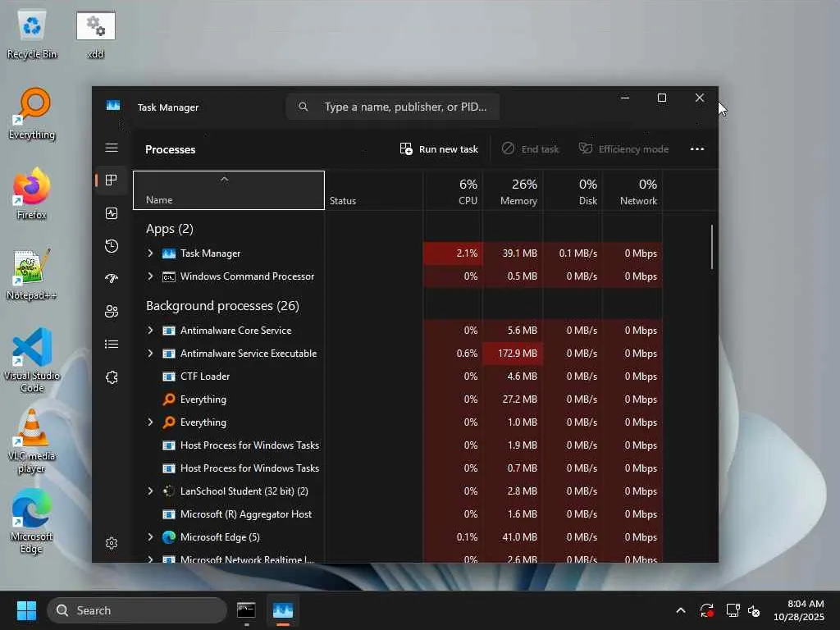Screen dimensions: 840x630
Task: Expand Antimalware Core Service row
Action: pyautogui.click(x=150, y=330)
